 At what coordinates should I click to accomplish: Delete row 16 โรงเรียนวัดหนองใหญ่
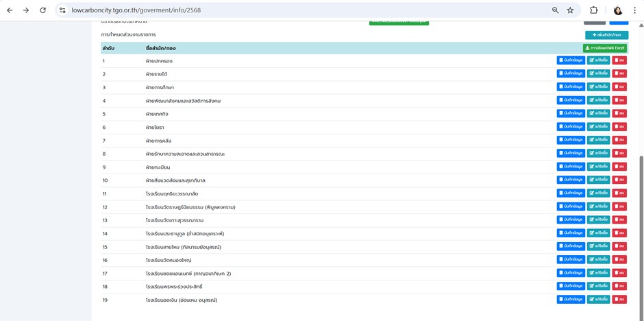coord(619,259)
